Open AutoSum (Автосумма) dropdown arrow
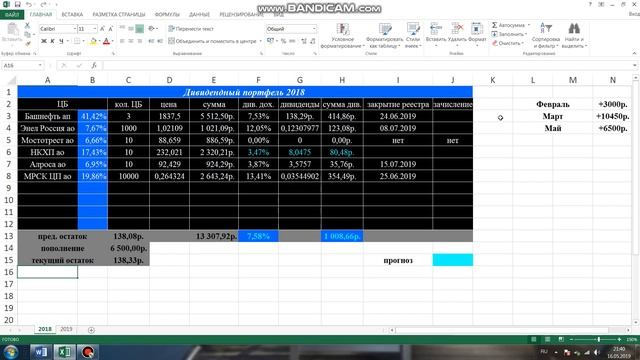This screenshot has width=640, height=360. pyautogui.click(x=529, y=25)
